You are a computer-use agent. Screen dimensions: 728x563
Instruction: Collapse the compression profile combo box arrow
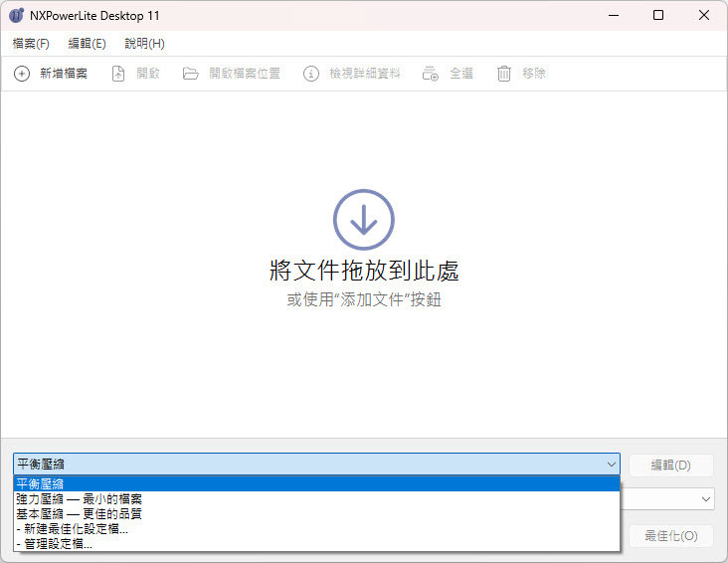(610, 465)
